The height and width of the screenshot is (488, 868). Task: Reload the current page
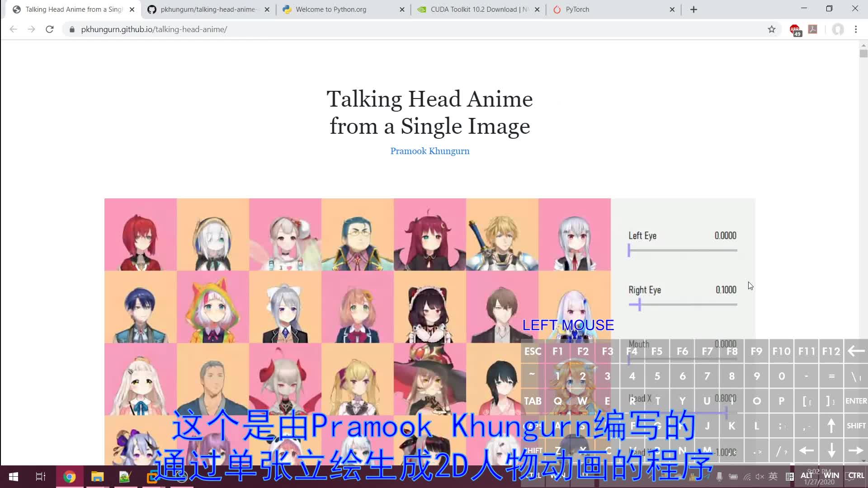pos(50,29)
